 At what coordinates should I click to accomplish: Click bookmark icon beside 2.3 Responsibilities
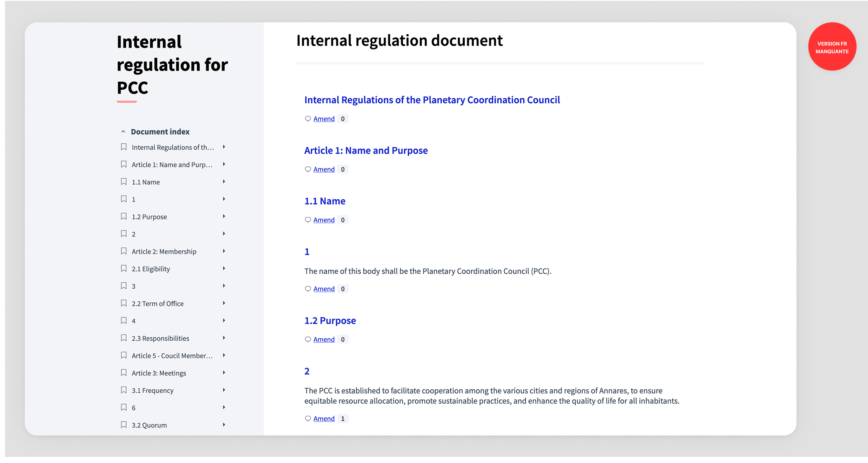pos(123,338)
